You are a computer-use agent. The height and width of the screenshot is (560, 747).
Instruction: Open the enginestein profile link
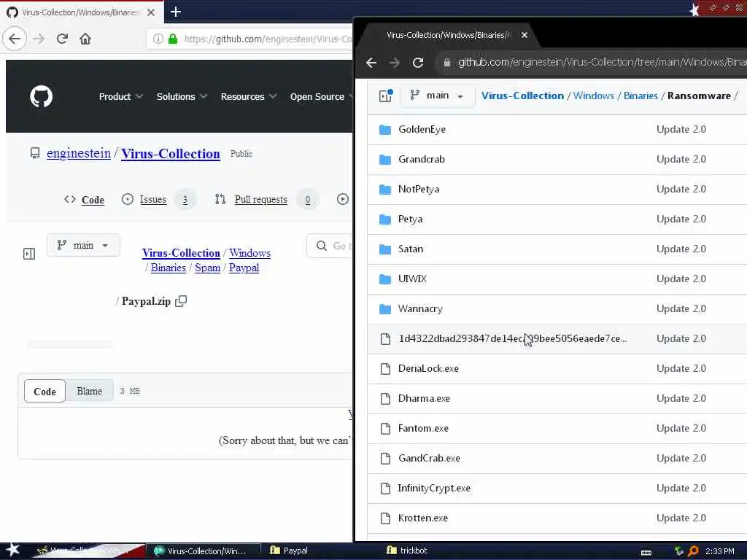click(x=79, y=153)
